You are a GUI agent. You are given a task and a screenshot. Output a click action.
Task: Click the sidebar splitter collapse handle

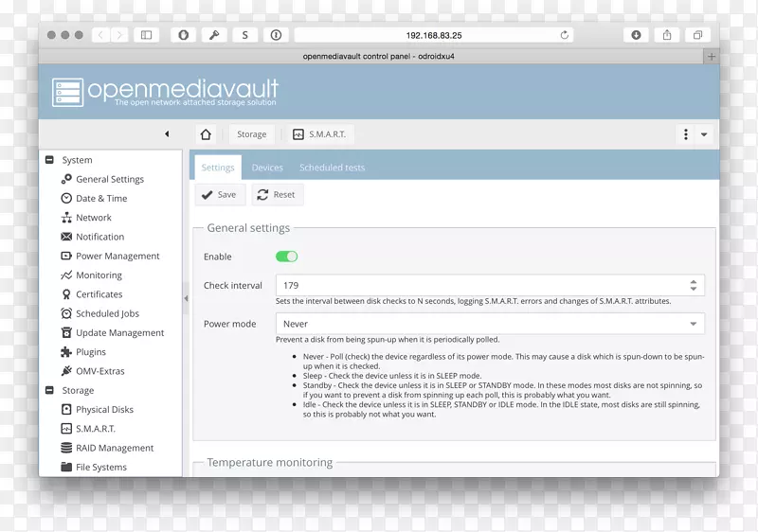click(186, 299)
